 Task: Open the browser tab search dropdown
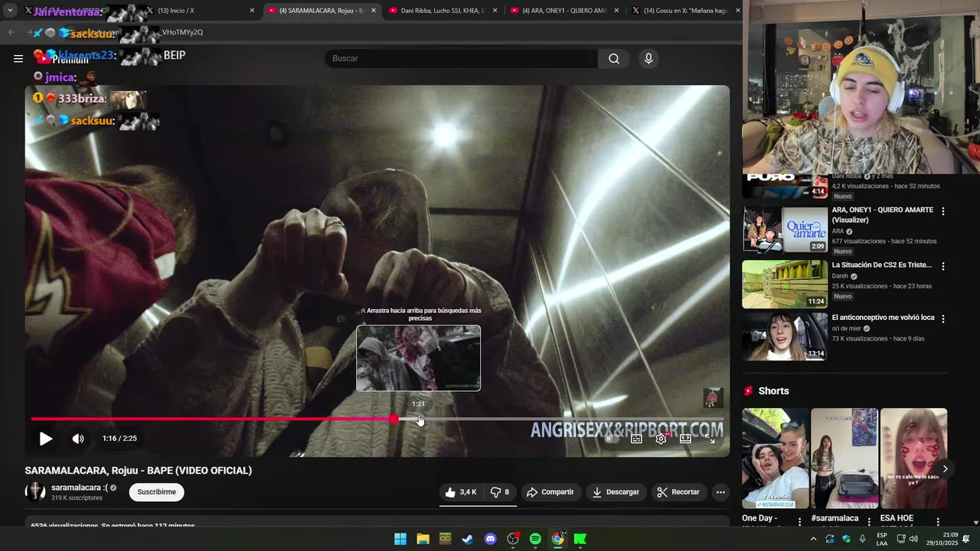10,11
